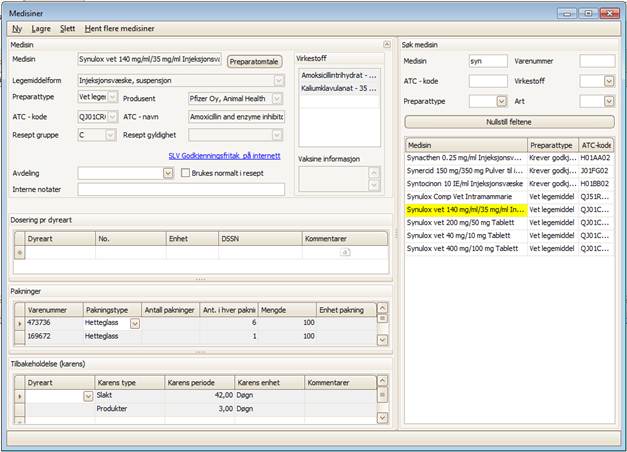Click the Nullstill feltene button

point(509,121)
